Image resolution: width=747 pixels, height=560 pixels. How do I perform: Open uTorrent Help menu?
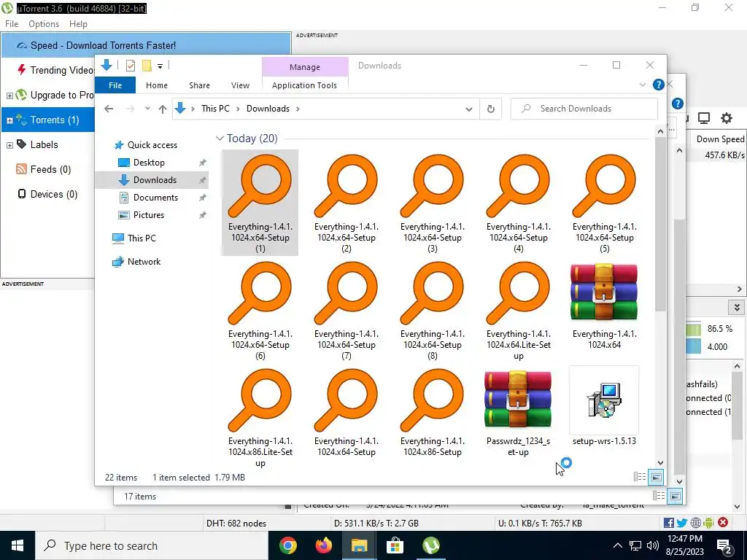coord(78,24)
